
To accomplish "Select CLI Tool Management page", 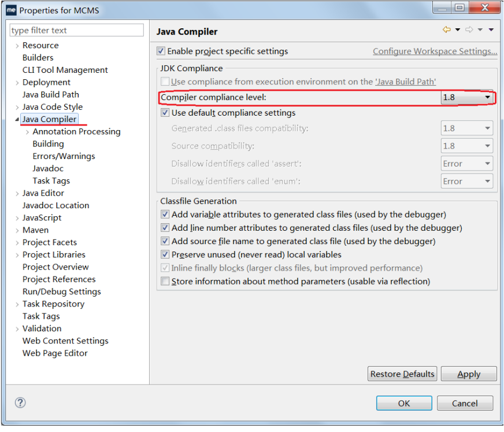I will pos(65,70).
